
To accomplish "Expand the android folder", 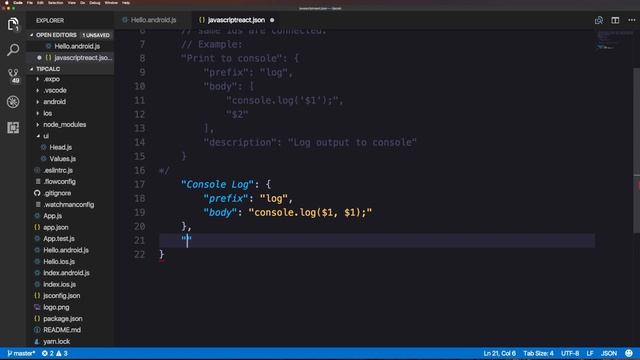I will point(54,102).
